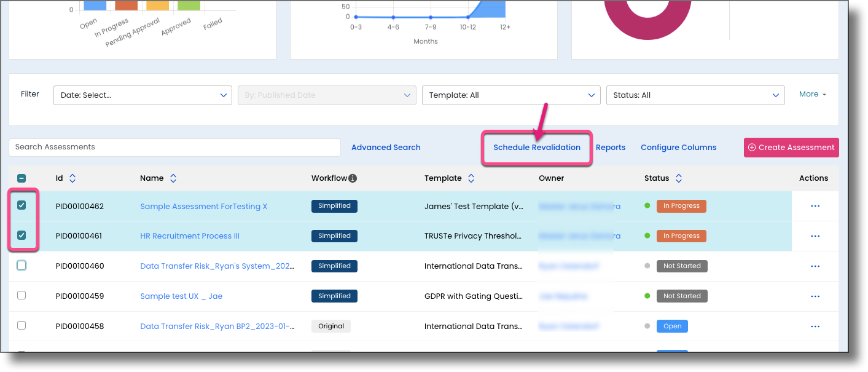Click the TRUSTe Privacy Threshold template cell
The width and height of the screenshot is (868, 372).
473,236
